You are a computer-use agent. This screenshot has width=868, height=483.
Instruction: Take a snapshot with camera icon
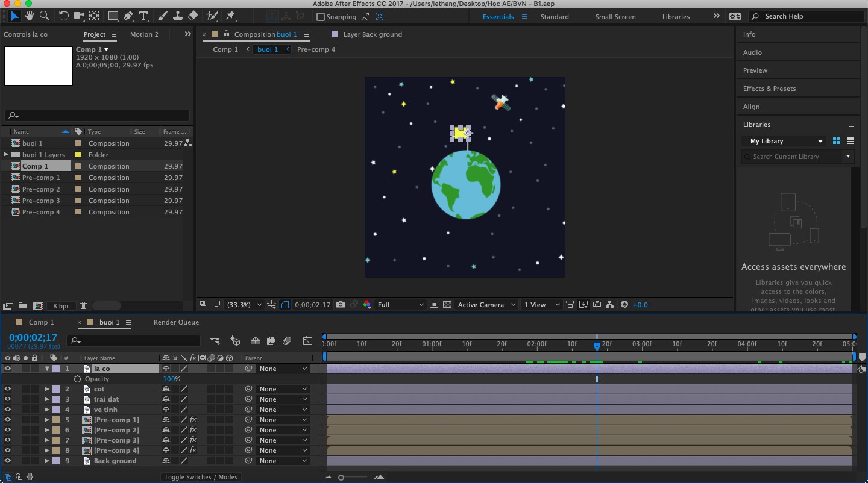point(341,305)
